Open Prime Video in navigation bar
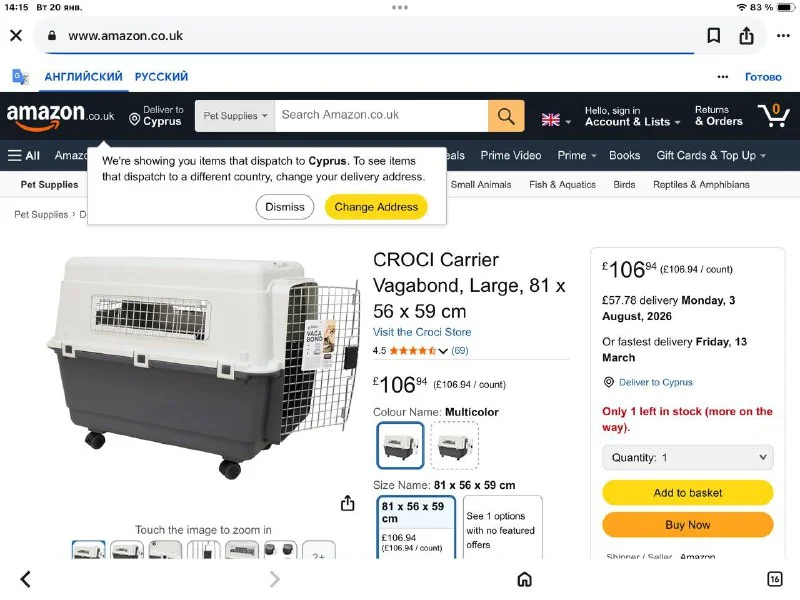 coord(511,156)
